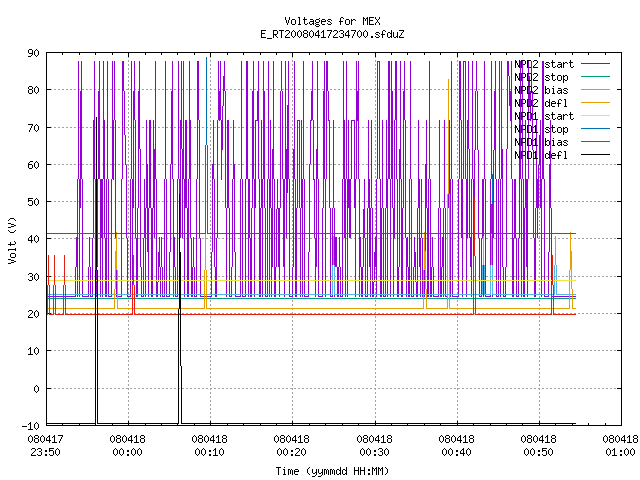Click the x-axis tick label 080418 00:00

(127, 446)
